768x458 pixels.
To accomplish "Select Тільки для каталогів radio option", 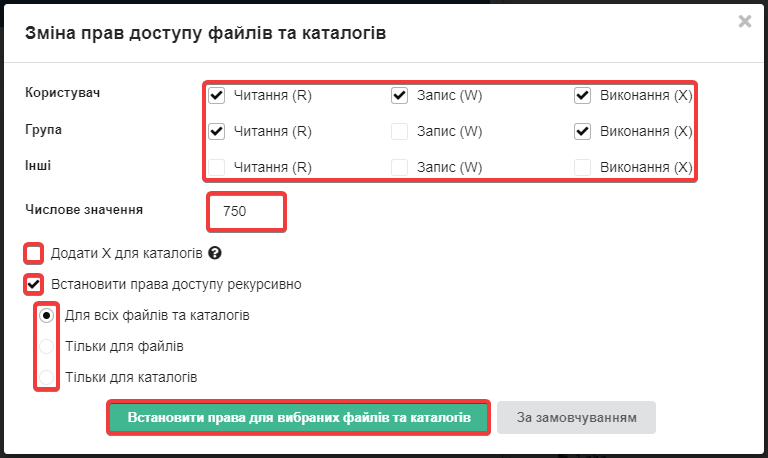I will (x=47, y=378).
